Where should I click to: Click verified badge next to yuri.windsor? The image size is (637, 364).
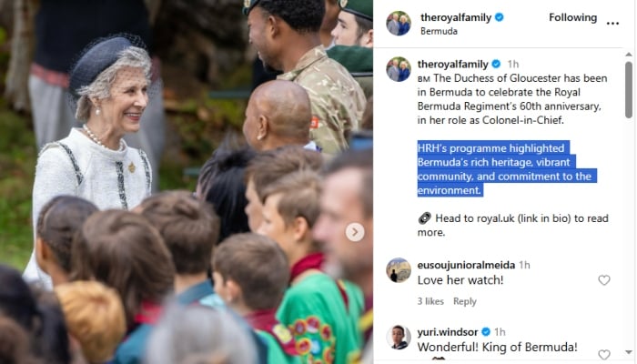(486, 332)
